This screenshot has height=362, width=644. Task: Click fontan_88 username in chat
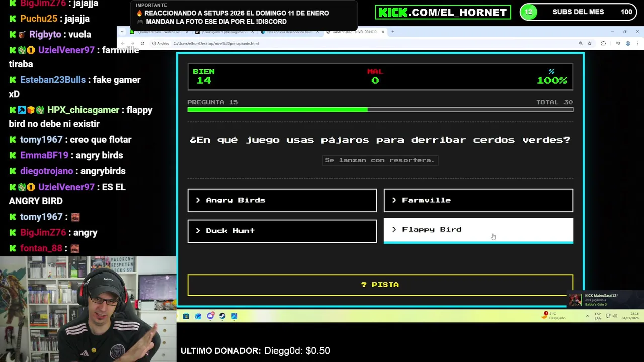tap(41, 248)
